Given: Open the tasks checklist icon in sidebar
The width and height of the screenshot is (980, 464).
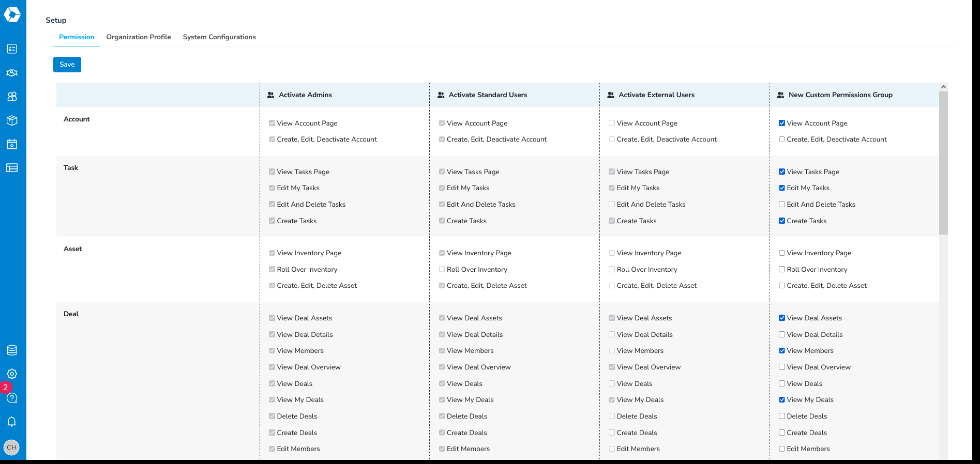Looking at the screenshot, I should [12, 49].
